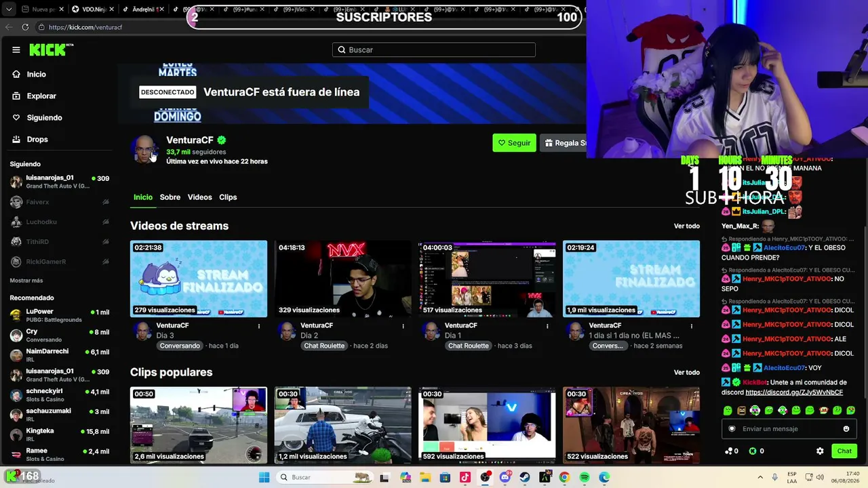This screenshot has width=868, height=488.
Task: Open the emoji picker in chat input
Action: [846, 429]
